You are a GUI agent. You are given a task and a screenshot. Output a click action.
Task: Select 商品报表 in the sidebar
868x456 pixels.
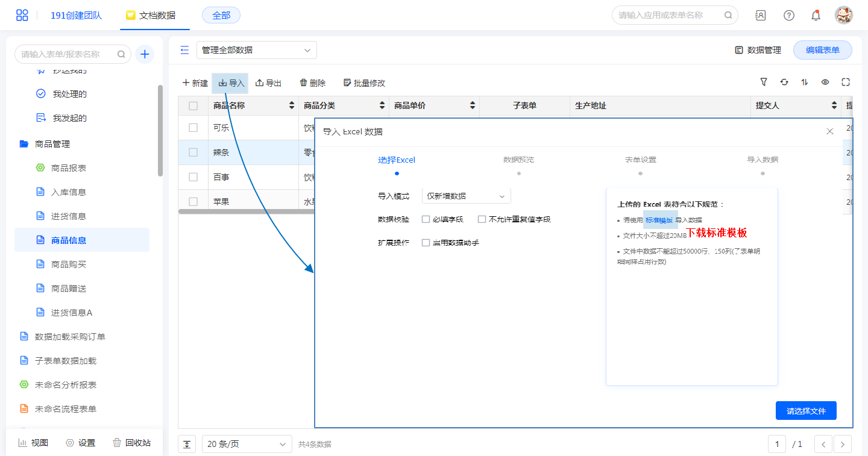pos(69,168)
